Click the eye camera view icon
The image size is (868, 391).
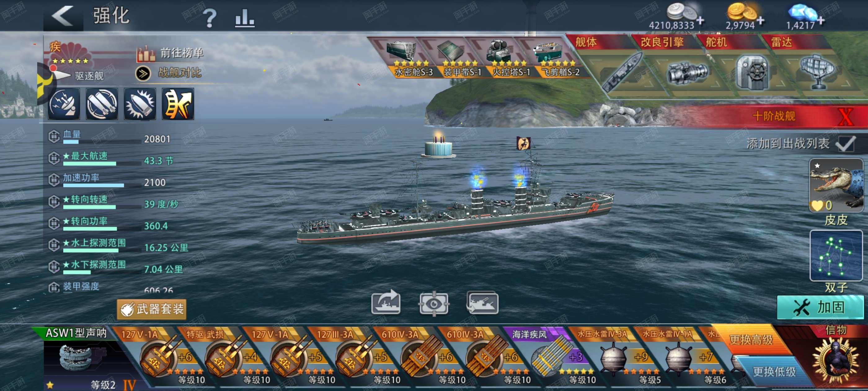[434, 303]
